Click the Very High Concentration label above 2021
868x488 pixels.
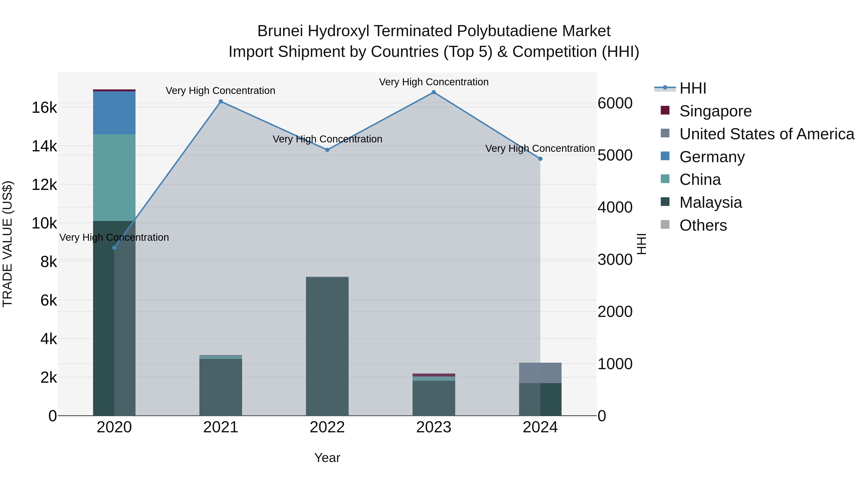click(220, 91)
